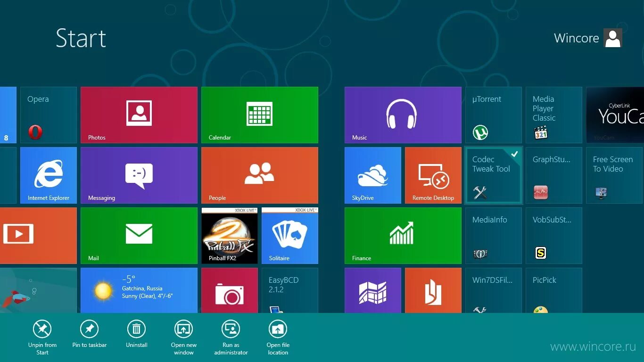Open the People tile
The width and height of the screenshot is (644, 362).
260,175
